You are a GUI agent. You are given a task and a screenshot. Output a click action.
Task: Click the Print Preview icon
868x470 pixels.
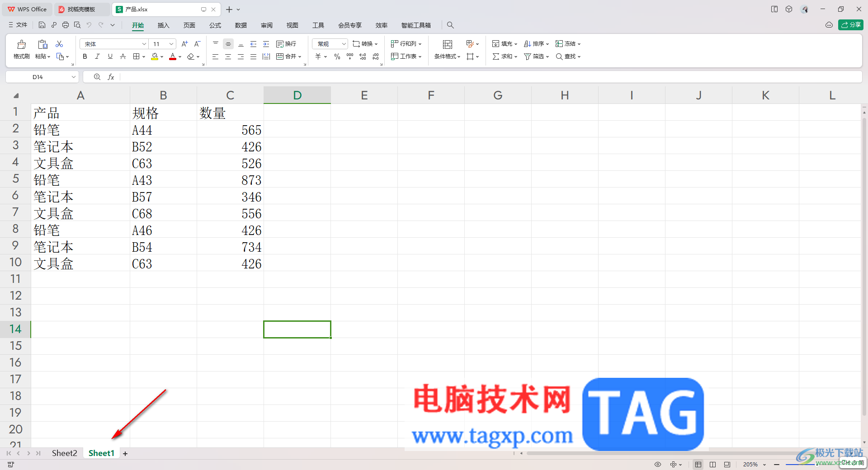[77, 25]
